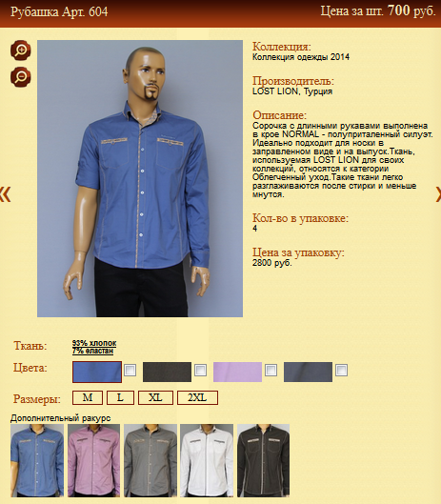Choose size 2XL

[x=197, y=398]
